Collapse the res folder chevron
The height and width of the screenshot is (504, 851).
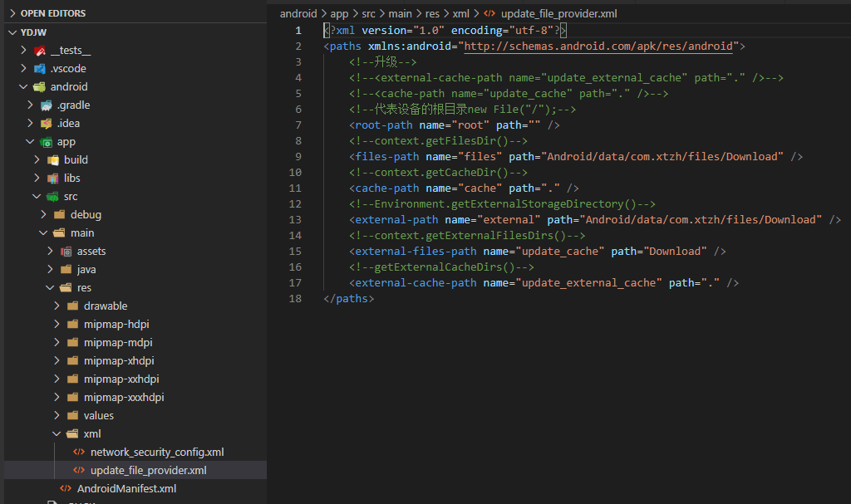tap(50, 287)
